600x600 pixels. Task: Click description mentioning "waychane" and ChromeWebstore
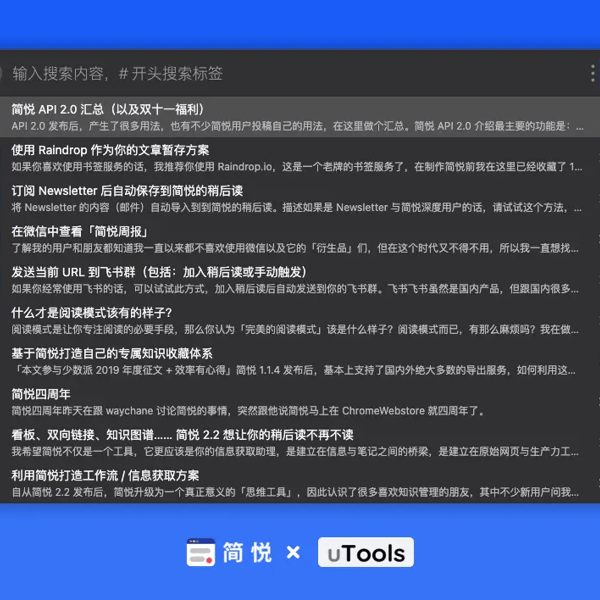coord(248,411)
